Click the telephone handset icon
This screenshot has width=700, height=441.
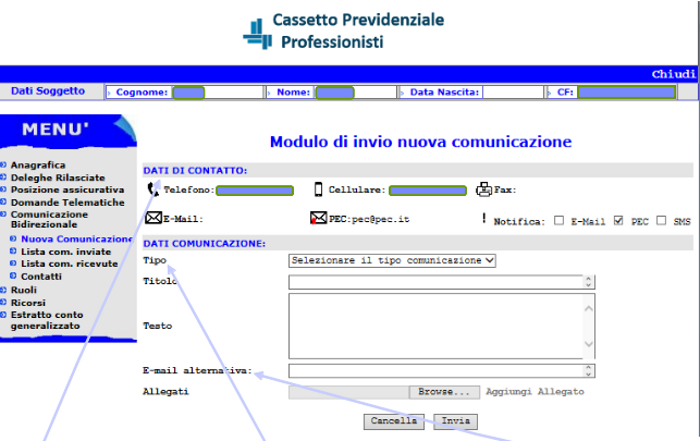(153, 190)
